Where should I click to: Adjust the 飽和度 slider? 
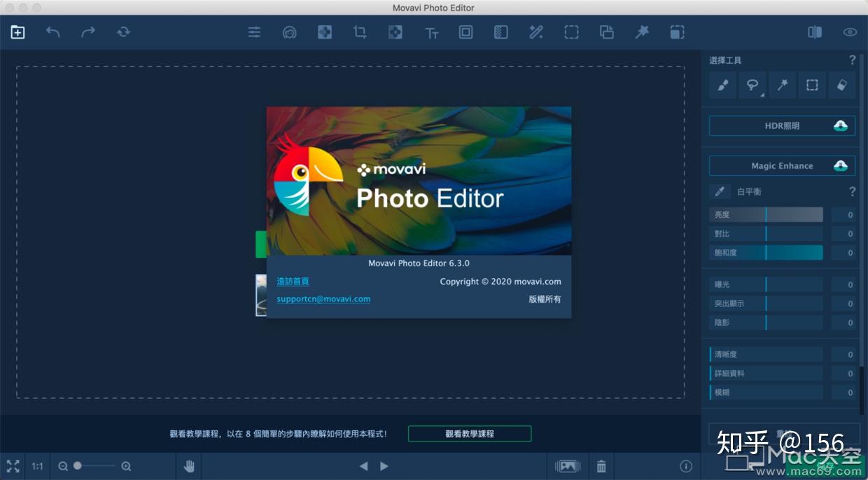pos(766,252)
